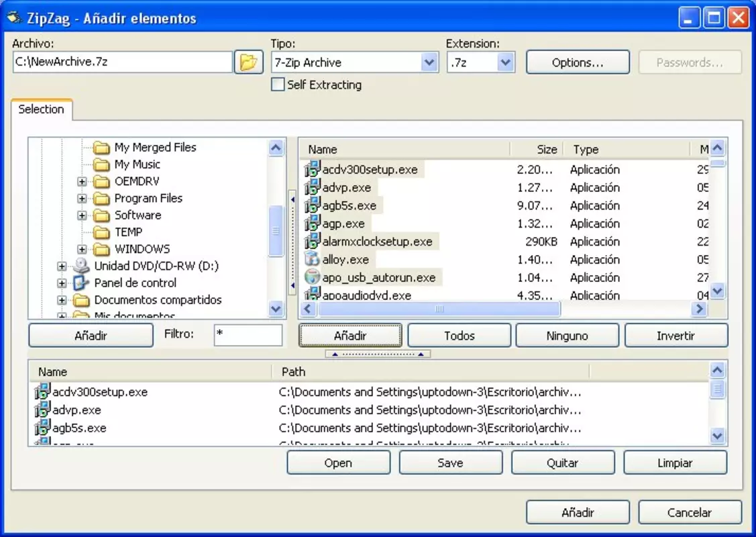The height and width of the screenshot is (537, 756).
Task: Click the file list horizontal scrollbar thumb
Action: [x=439, y=309]
